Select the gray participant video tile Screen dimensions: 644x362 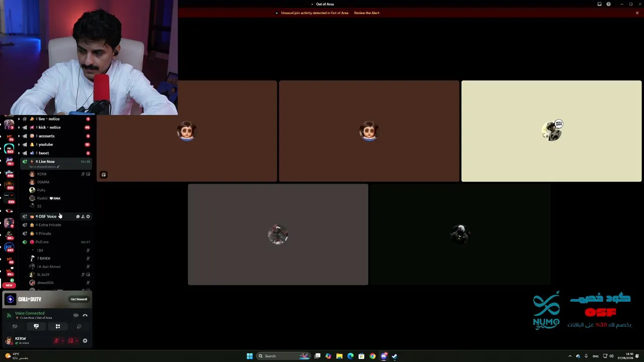pos(278,234)
